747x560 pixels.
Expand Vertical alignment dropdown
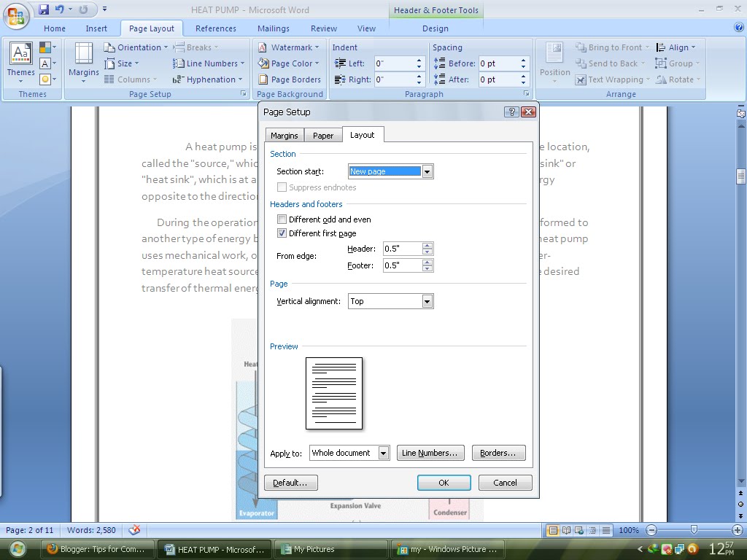pos(427,301)
